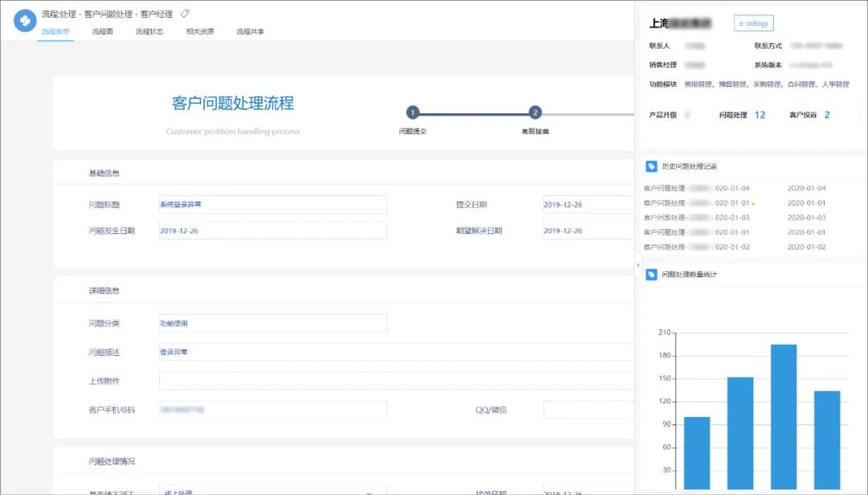This screenshot has width=868, height=495.
Task: Click the 基础信息 section header
Action: click(x=104, y=174)
